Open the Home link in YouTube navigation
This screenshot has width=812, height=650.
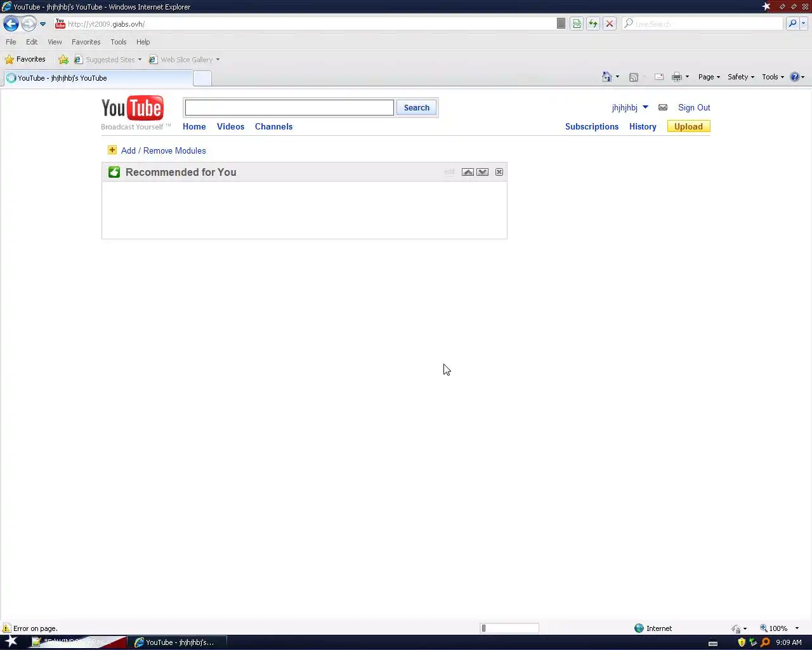[194, 126]
